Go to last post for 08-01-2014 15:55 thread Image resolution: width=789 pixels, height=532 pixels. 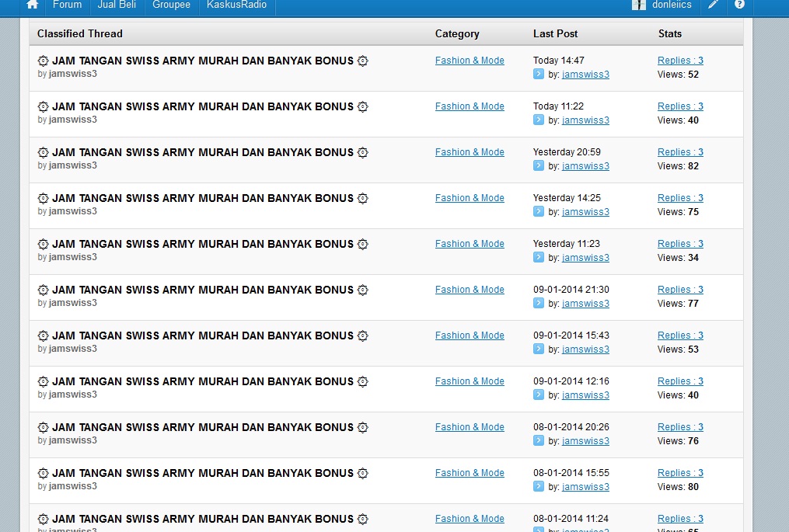click(x=539, y=486)
